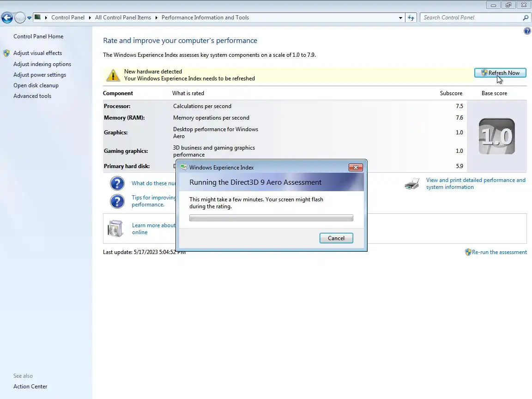Click 'Calculations per second' text
This screenshot has height=399, width=532.
pyautogui.click(x=202, y=106)
